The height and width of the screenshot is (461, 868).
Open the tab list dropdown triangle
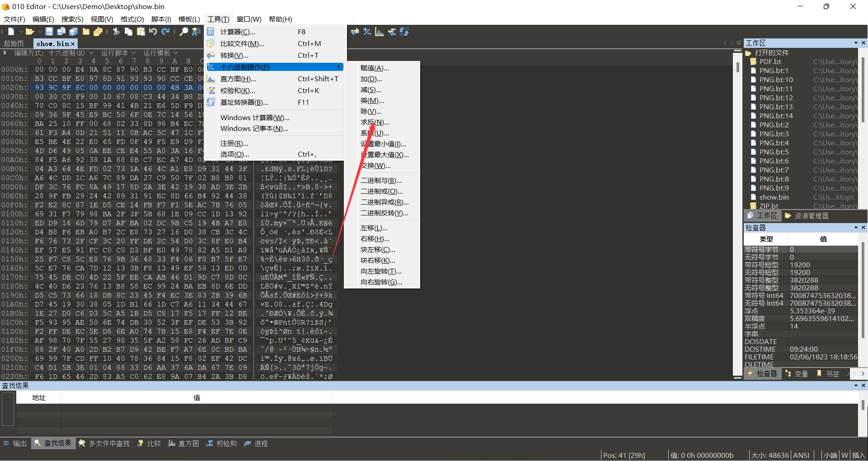point(739,43)
